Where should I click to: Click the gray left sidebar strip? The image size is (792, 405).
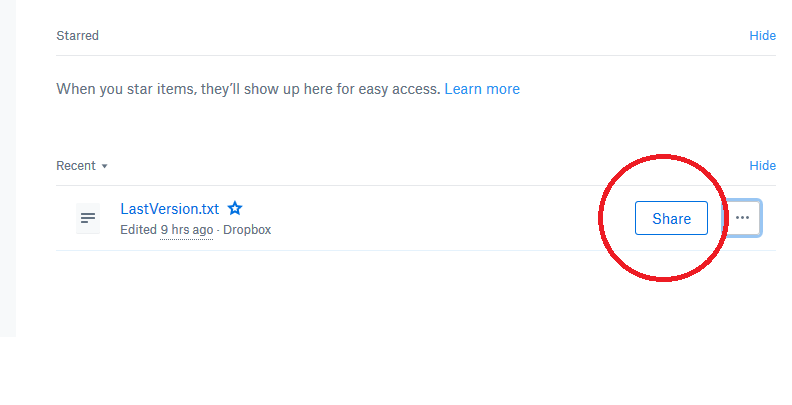pyautogui.click(x=8, y=168)
